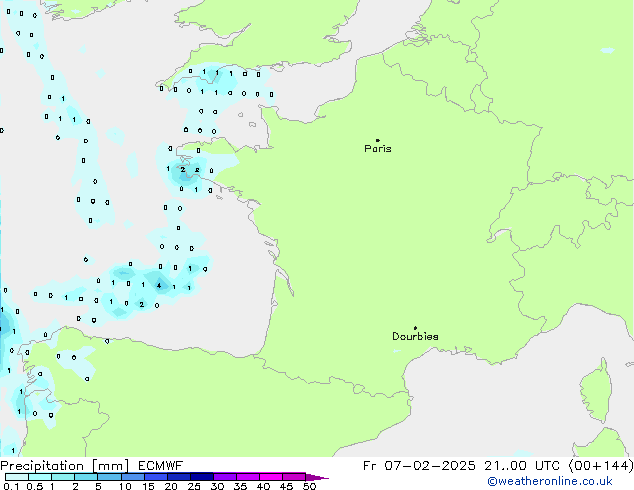634x490 pixels.
Task: Click the forecast date 07-02-2025 text
Action: (x=430, y=466)
